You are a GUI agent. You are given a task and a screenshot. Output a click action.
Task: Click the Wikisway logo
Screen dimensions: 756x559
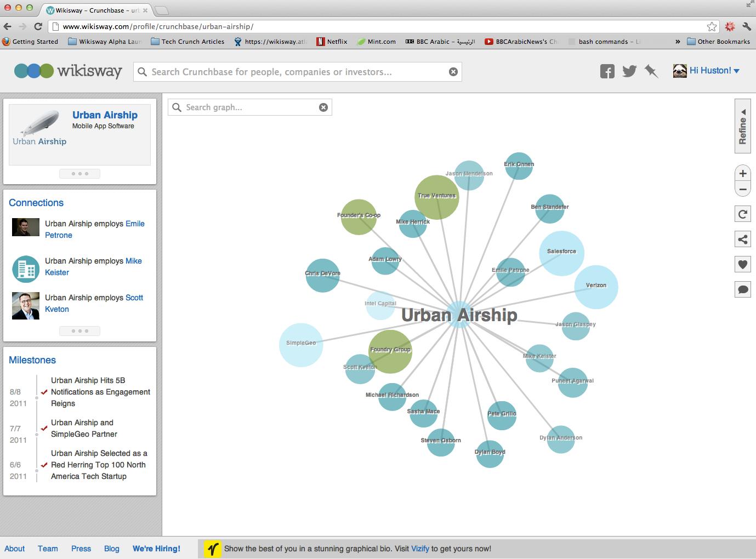coord(68,71)
